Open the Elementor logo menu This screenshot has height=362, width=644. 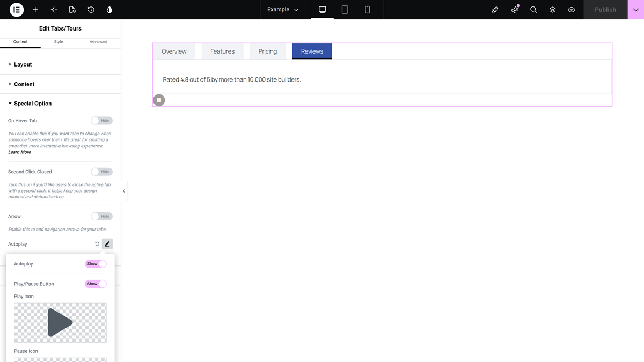(17, 10)
